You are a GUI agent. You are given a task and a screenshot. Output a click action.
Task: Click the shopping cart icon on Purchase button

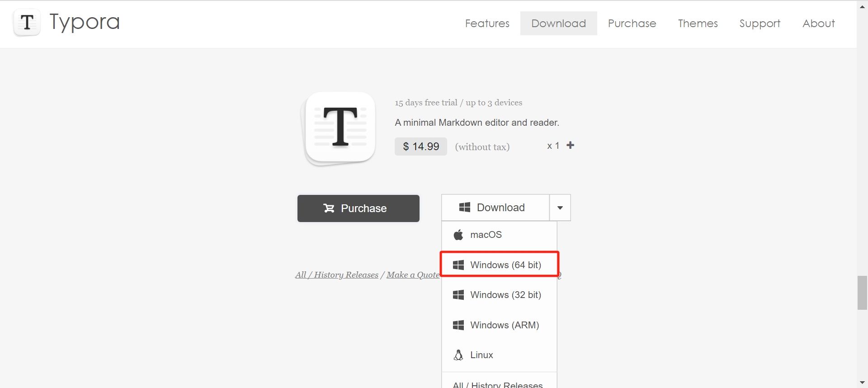(x=329, y=208)
